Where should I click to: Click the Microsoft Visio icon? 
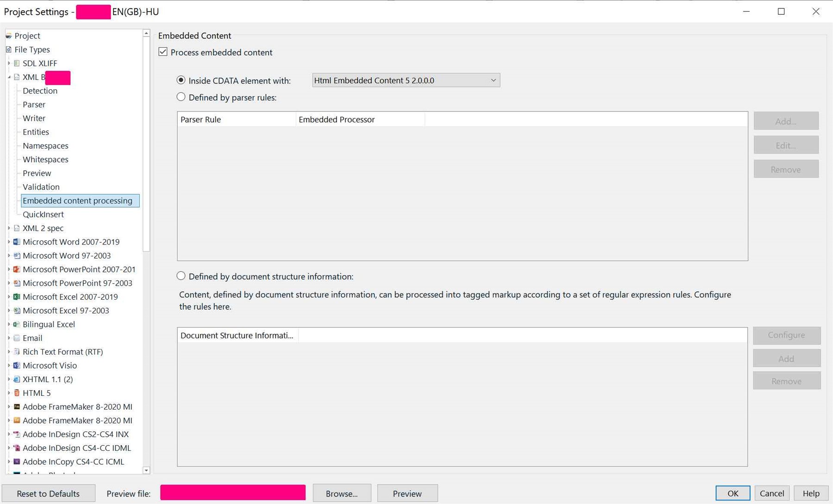coord(17,365)
